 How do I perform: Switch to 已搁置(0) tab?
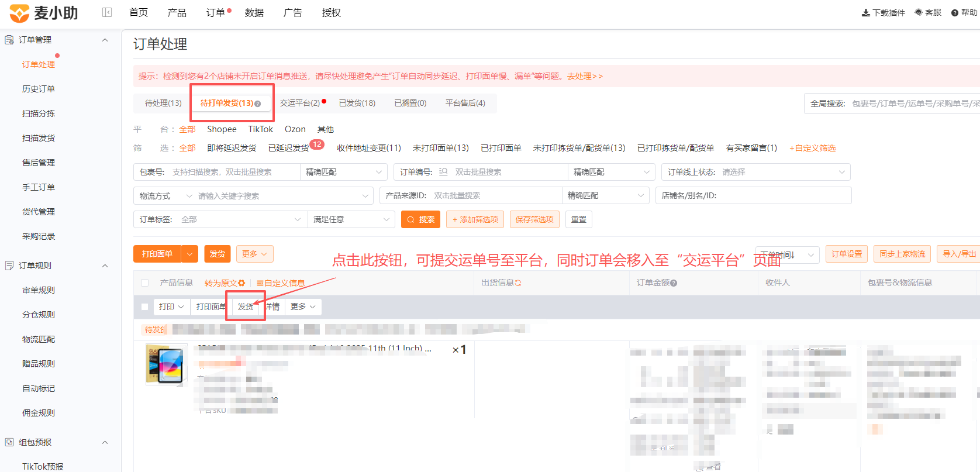pyautogui.click(x=410, y=103)
